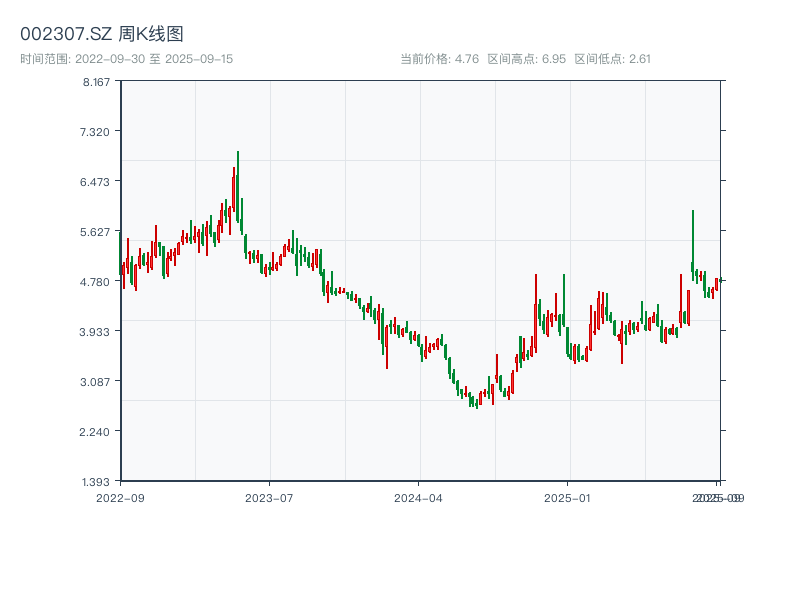800x600 pixels.
Task: Click the y-axis label 3.933
Action: click(x=94, y=332)
